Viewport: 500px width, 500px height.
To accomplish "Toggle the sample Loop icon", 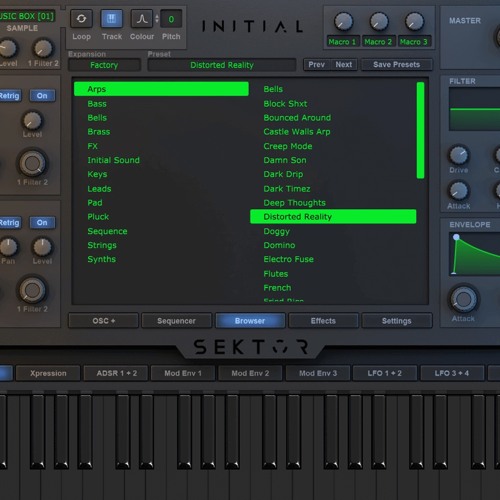I will [x=81, y=19].
